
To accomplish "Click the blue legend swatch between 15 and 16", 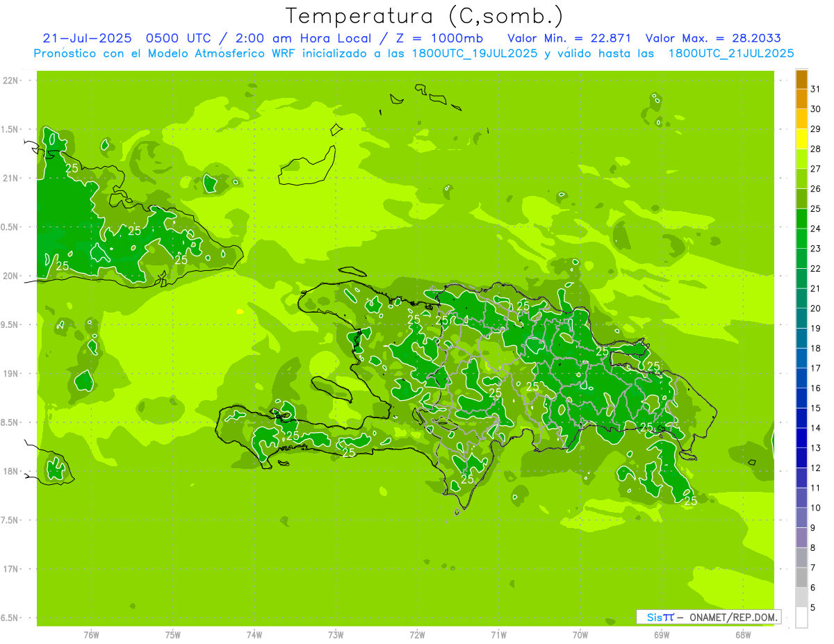I will (801, 398).
